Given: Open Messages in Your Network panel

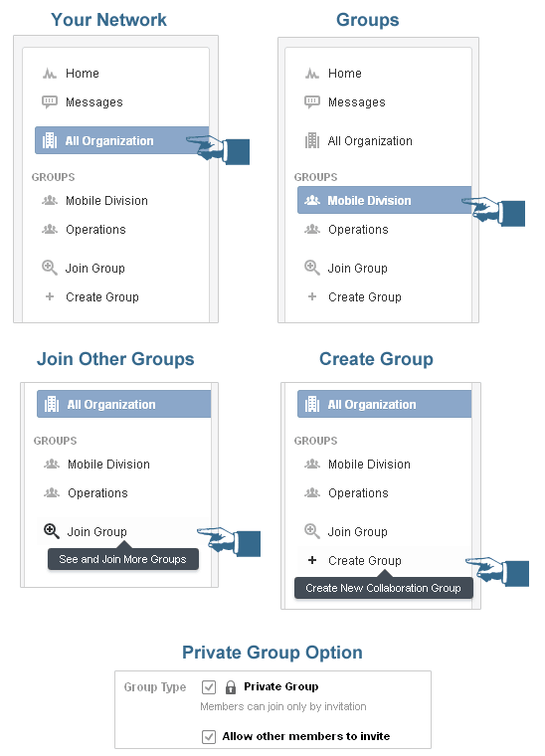Looking at the screenshot, I should [x=93, y=102].
